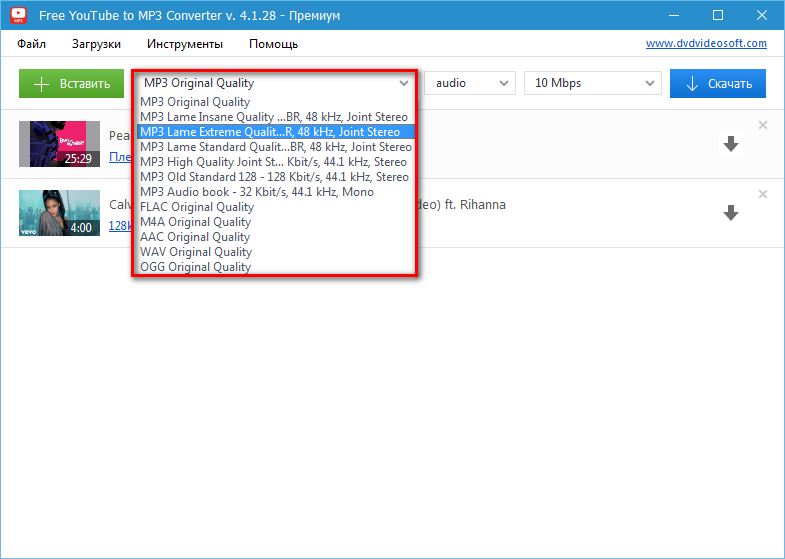Screen dimensions: 785x559
Task: Choose MP3 High Quality Joint Stereo option
Action: tap(275, 162)
